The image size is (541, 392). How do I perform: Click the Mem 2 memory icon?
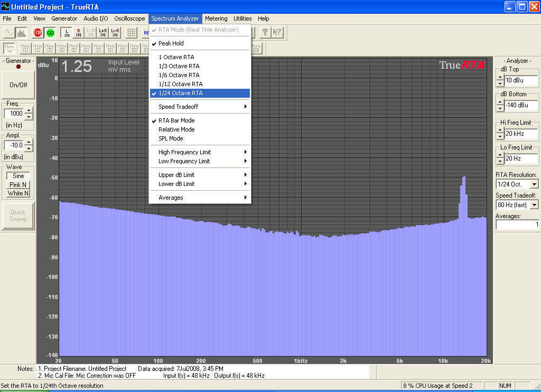38,48
